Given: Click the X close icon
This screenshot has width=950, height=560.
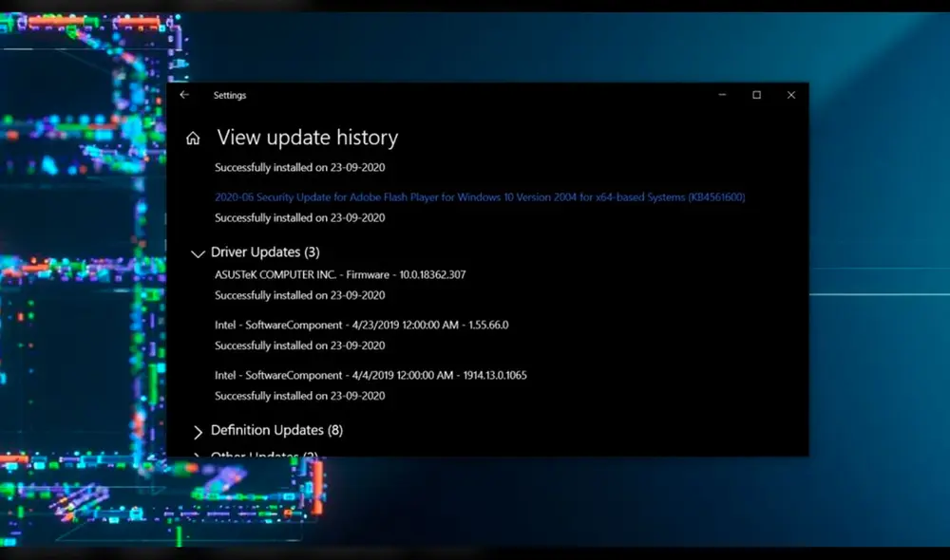Looking at the screenshot, I should [x=791, y=95].
